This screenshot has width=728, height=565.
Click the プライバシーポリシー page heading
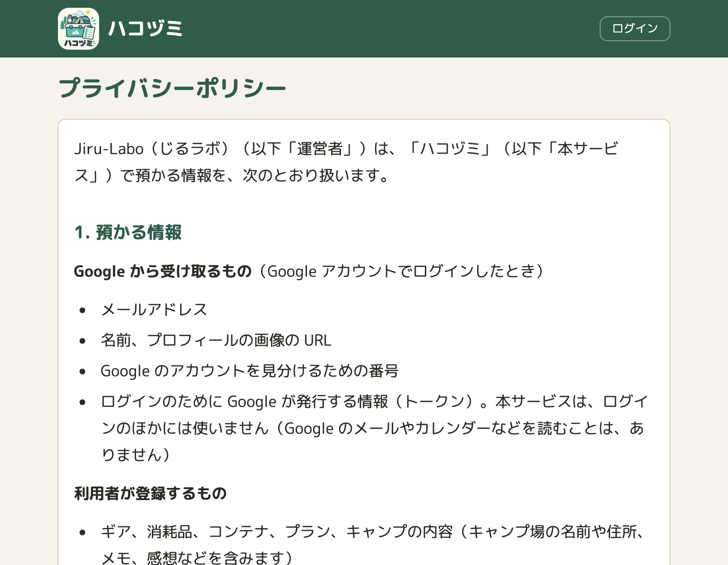(172, 89)
